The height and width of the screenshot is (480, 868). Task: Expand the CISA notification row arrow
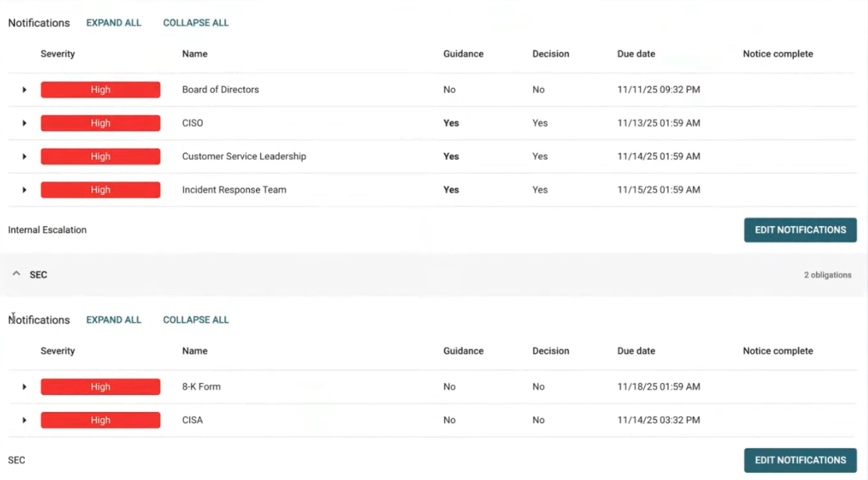point(24,420)
